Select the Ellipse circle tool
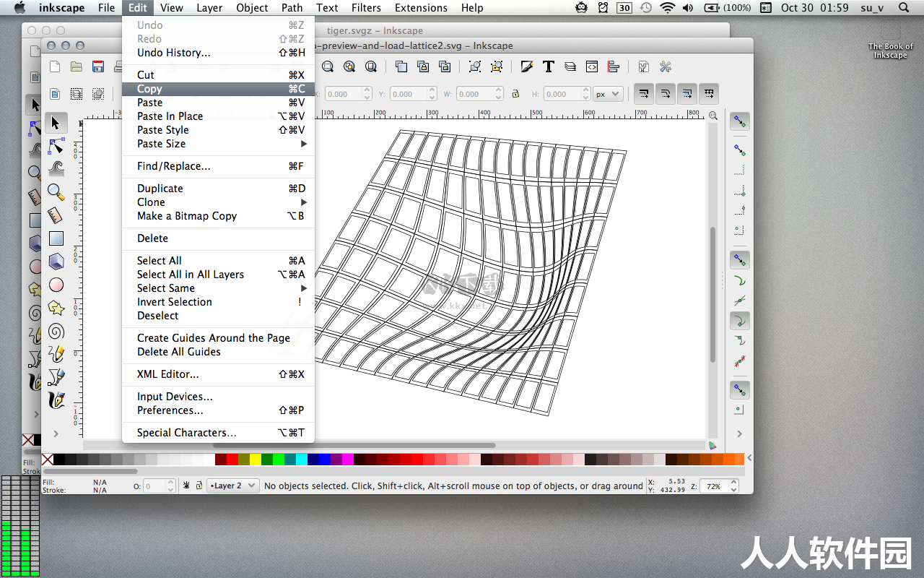Image resolution: width=924 pixels, height=578 pixels. [x=56, y=285]
